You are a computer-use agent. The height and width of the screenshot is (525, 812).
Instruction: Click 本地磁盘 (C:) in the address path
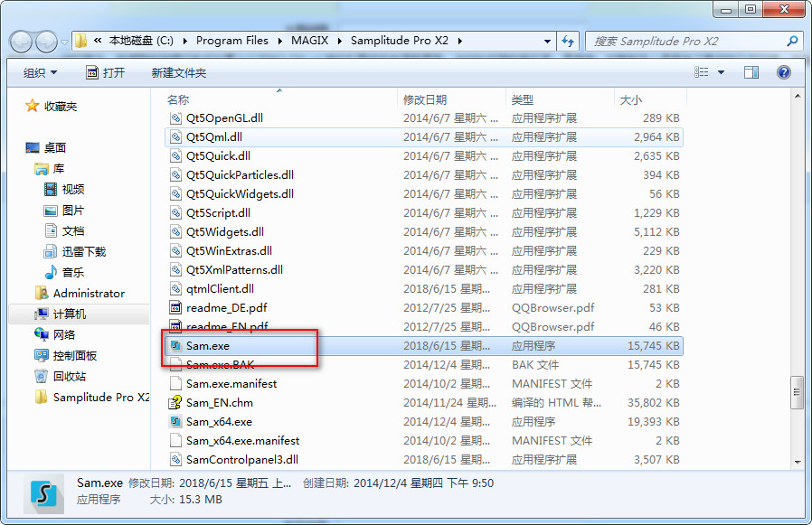(141, 41)
